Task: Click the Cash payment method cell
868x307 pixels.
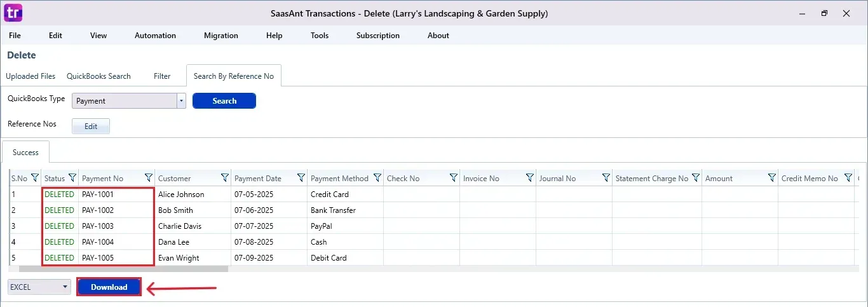Action: point(345,242)
